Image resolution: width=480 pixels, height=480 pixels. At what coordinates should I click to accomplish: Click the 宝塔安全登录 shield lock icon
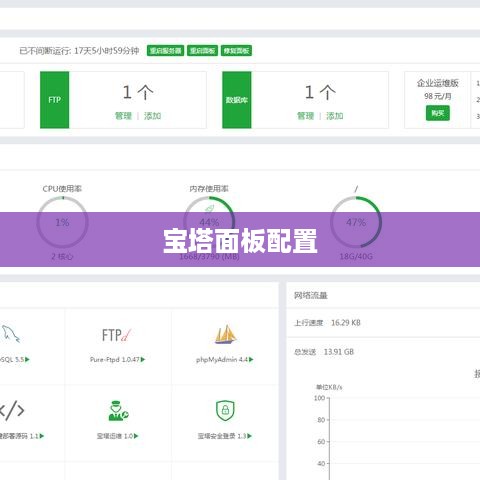225,411
